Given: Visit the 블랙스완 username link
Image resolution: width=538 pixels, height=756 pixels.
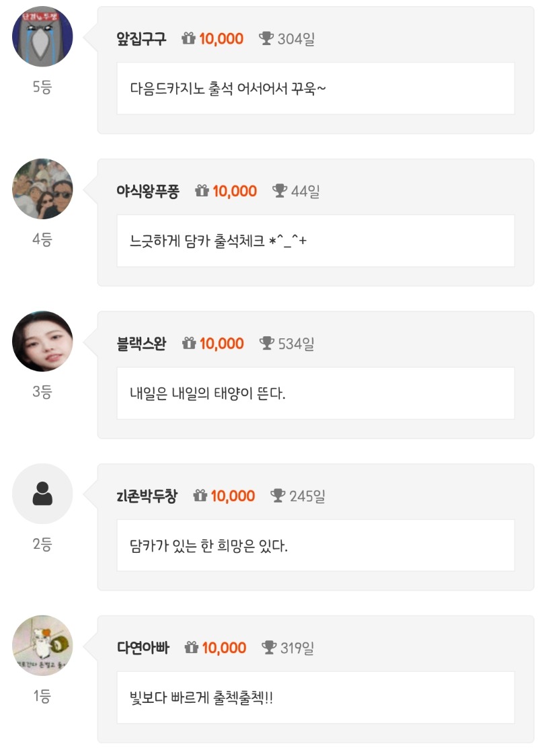Looking at the screenshot, I should click(x=141, y=344).
